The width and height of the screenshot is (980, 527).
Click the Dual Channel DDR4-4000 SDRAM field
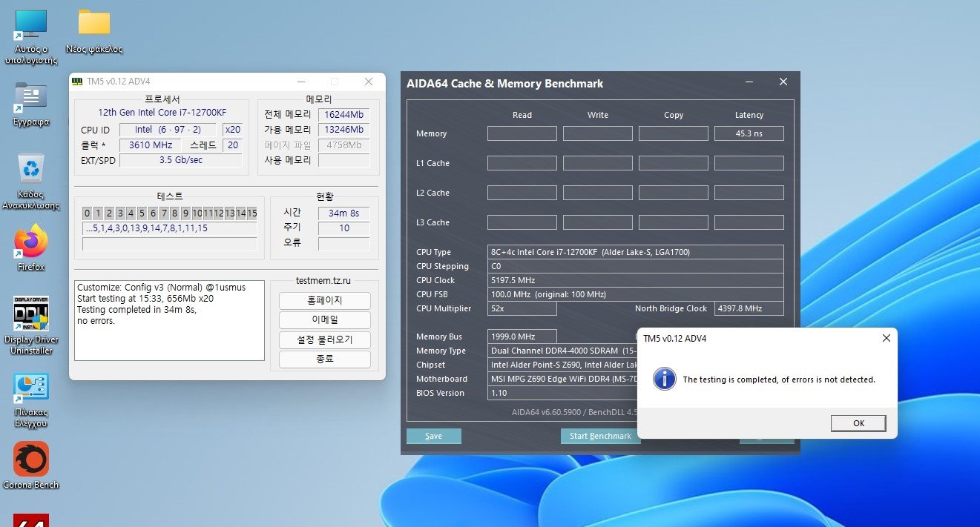pyautogui.click(x=562, y=351)
